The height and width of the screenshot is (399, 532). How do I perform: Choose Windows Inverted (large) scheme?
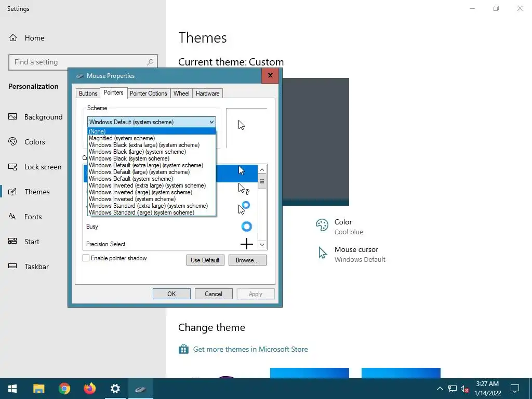click(152, 192)
